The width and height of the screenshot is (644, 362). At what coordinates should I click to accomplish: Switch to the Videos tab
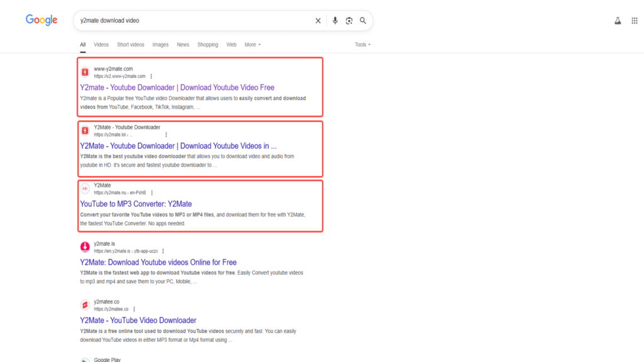[x=101, y=45]
